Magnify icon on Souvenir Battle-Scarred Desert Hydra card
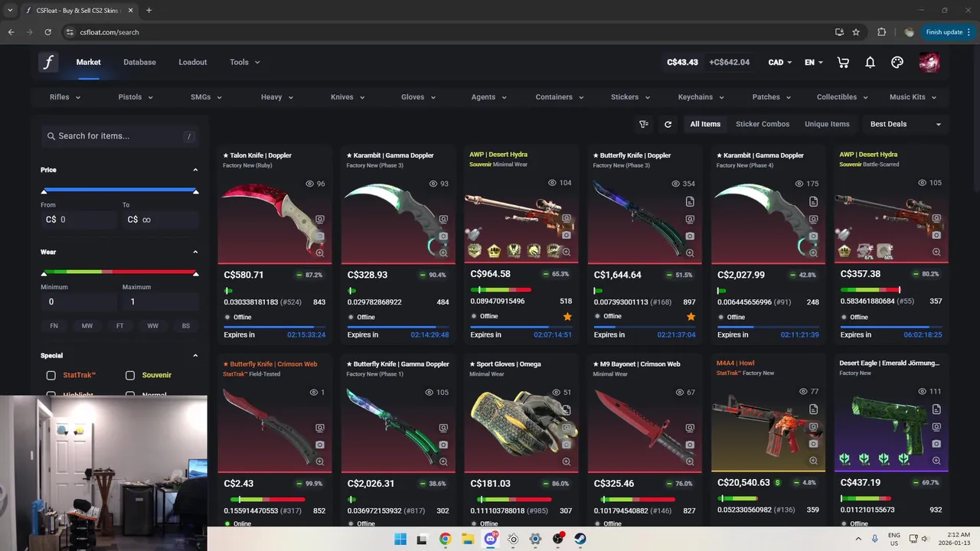Screen dimensions: 980x551 coord(936,253)
